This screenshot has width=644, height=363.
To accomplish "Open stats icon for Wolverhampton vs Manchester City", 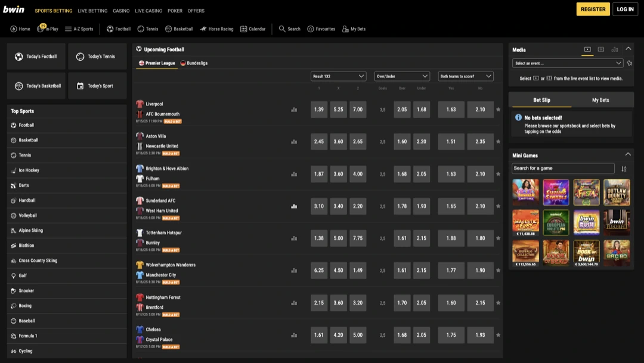I will [x=294, y=271].
